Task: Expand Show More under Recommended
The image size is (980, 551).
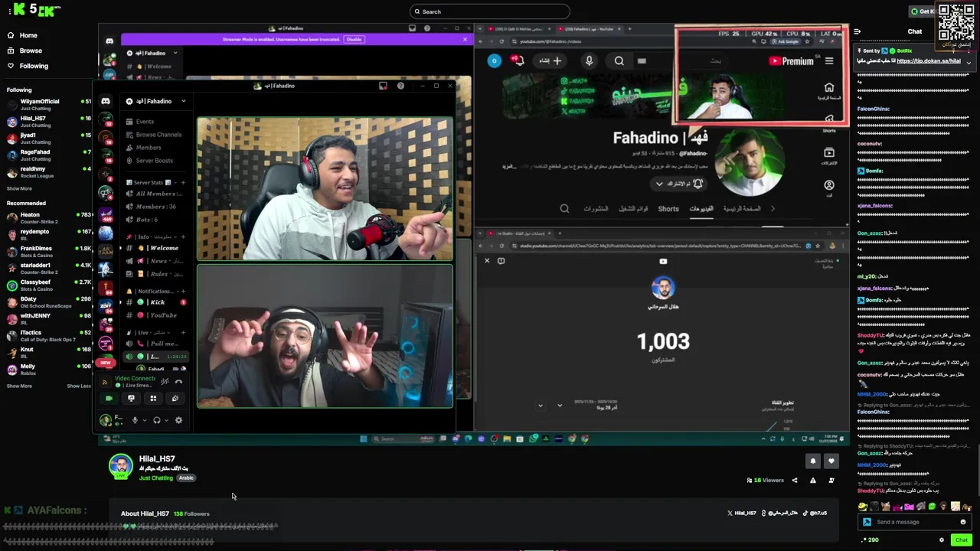Action: (x=20, y=386)
